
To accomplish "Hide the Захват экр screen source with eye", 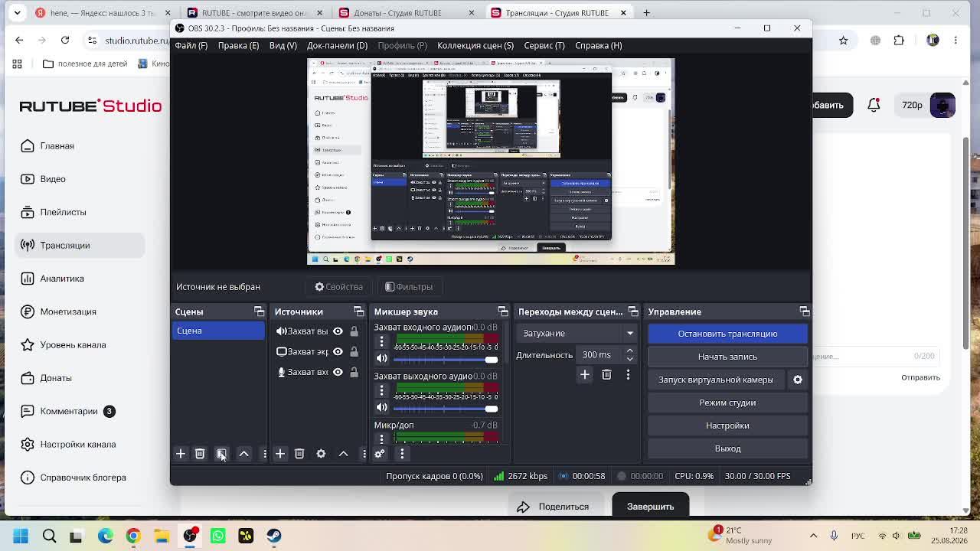I will 338,351.
